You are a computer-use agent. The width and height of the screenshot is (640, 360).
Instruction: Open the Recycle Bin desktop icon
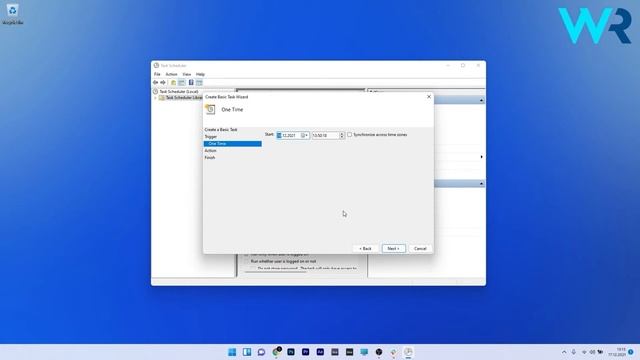13,14
